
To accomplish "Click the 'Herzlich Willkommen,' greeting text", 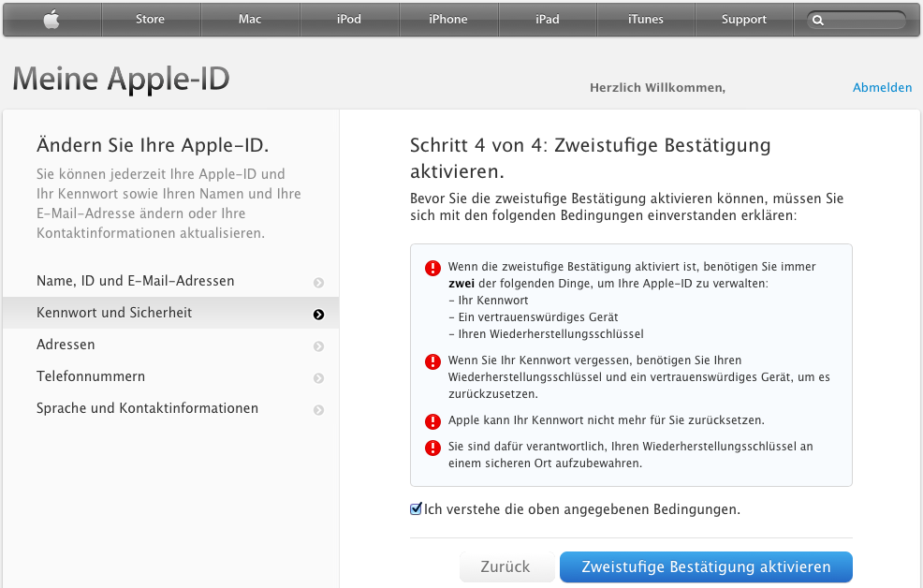I will 657,88.
